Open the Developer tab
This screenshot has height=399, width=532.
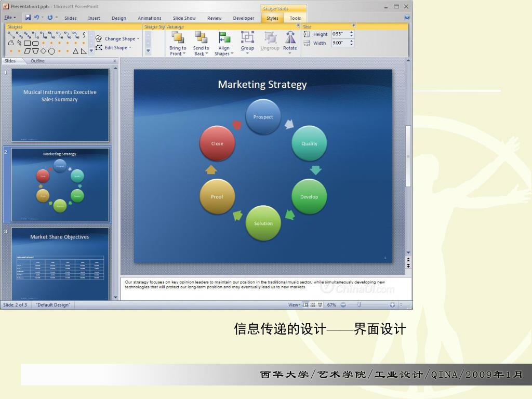(244, 18)
